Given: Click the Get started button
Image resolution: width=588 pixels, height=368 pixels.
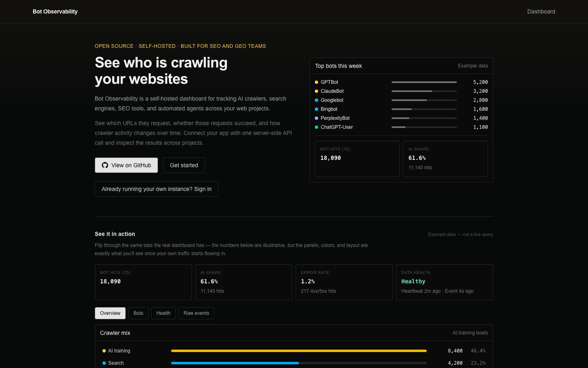Looking at the screenshot, I should click(x=184, y=165).
